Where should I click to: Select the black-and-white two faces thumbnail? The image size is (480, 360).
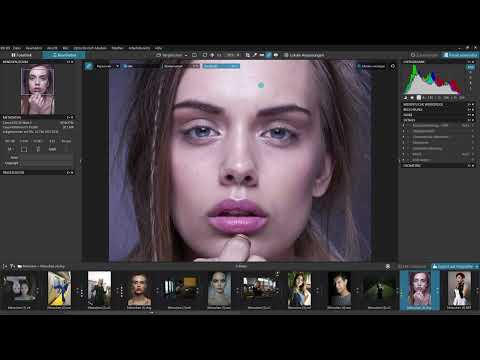pyautogui.click(x=21, y=289)
